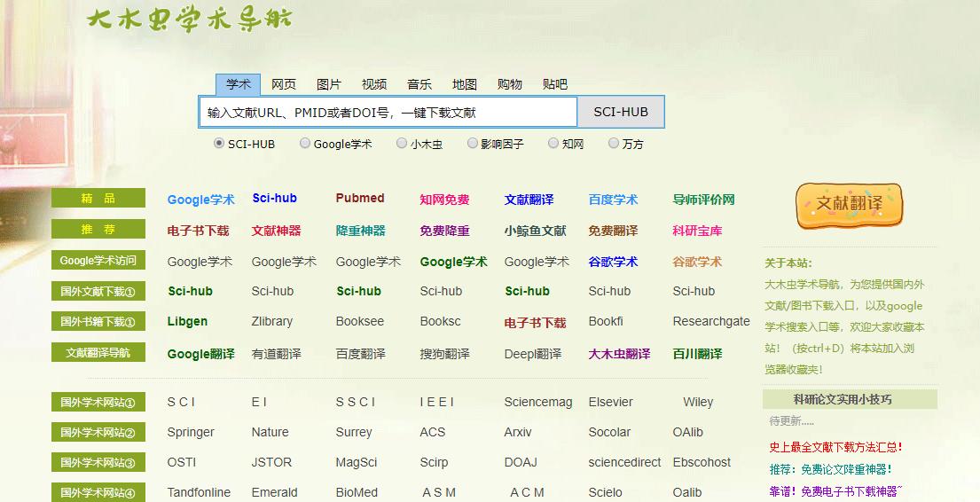Switch to the 学术 search tab
This screenshot has width=980, height=502.
coord(238,83)
